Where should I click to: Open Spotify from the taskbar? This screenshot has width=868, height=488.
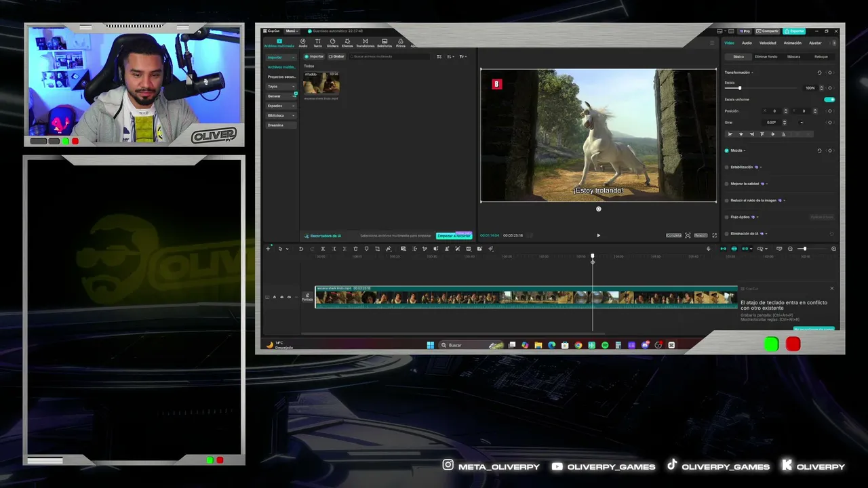coord(605,345)
